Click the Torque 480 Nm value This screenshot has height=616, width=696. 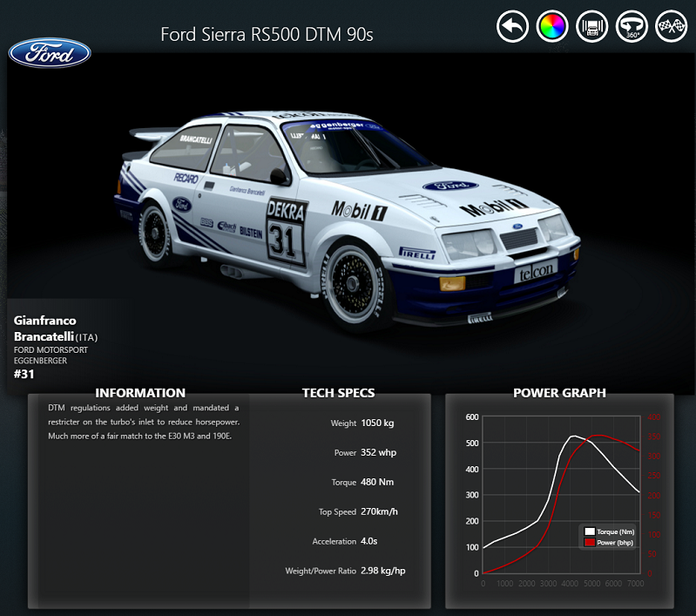[377, 482]
